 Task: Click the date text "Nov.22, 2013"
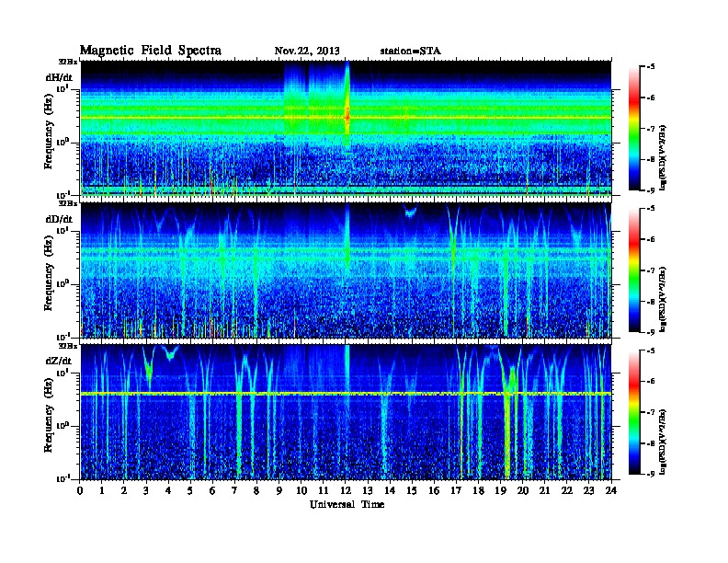click(307, 52)
